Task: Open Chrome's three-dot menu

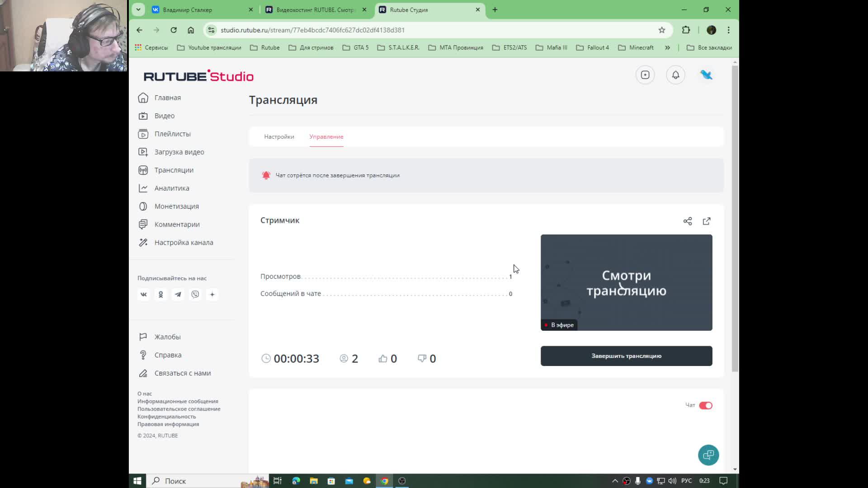Action: [x=728, y=30]
